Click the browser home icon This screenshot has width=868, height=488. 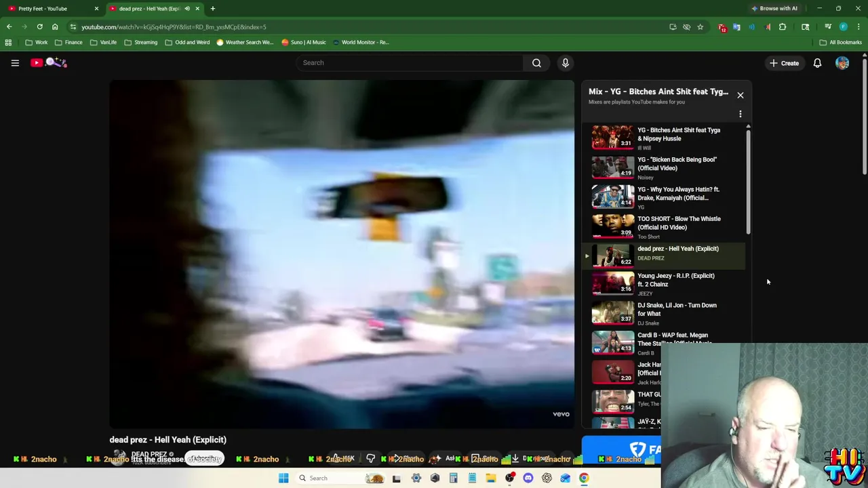pos(55,27)
